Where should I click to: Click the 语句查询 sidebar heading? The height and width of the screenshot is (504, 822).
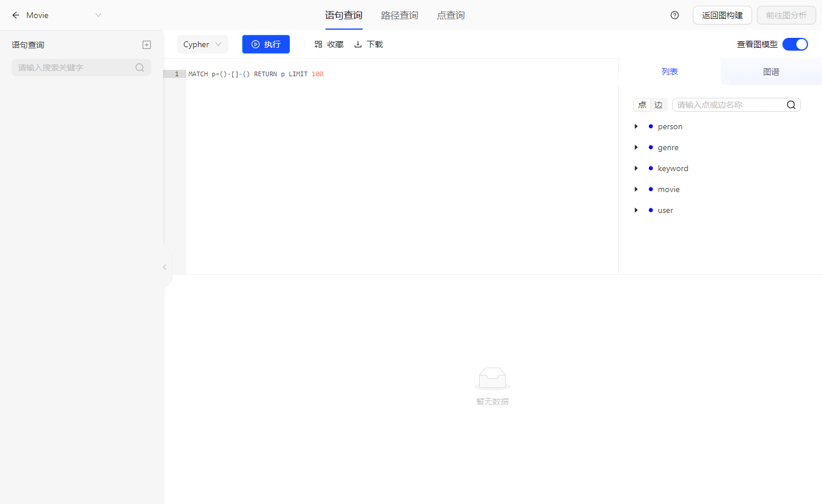pos(28,45)
